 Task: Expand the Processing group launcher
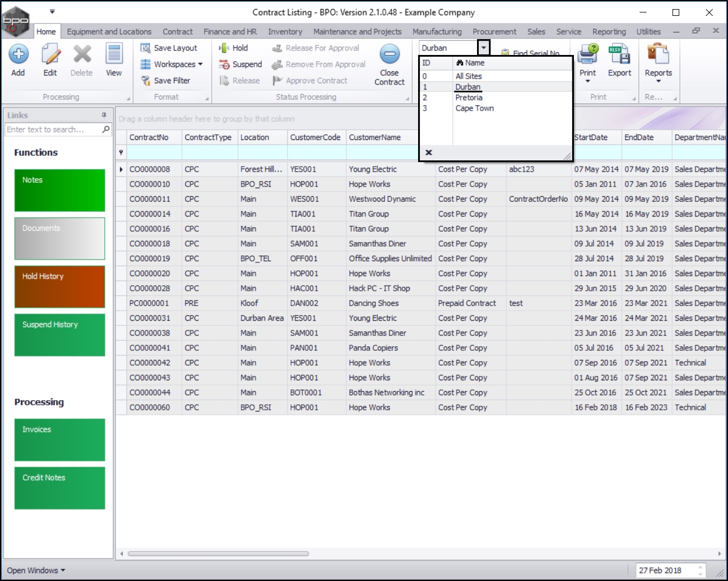click(x=129, y=99)
